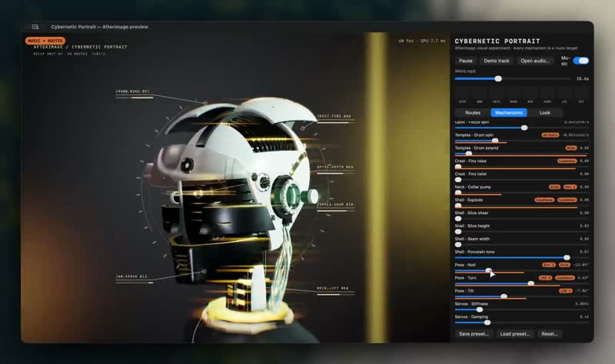Switch to the Routes tab
This screenshot has height=364, width=615.
(x=473, y=113)
